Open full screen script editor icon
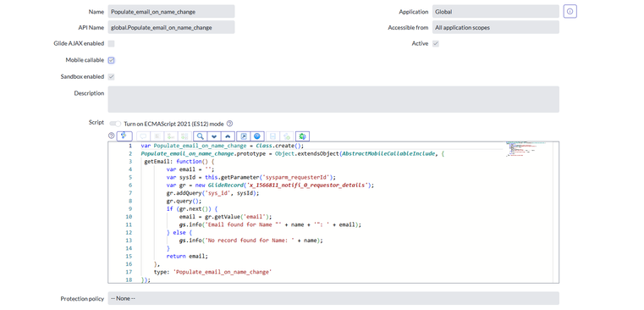Image resolution: width=644 pixels, height=310 pixels. tap(243, 136)
